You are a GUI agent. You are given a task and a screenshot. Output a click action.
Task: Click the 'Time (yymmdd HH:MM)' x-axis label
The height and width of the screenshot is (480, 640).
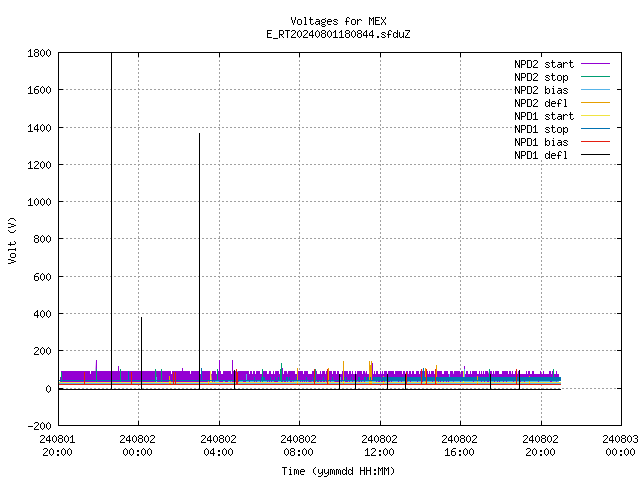(x=338, y=471)
